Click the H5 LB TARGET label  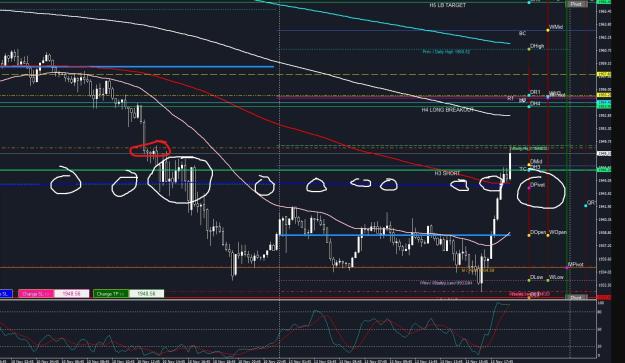pyautogui.click(x=448, y=5)
